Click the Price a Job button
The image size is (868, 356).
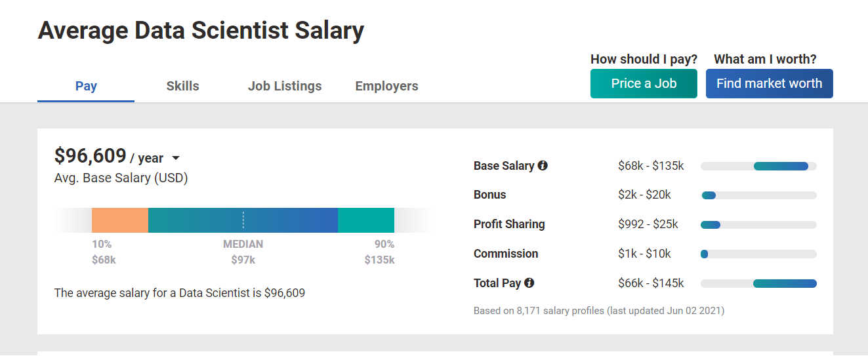pyautogui.click(x=644, y=83)
